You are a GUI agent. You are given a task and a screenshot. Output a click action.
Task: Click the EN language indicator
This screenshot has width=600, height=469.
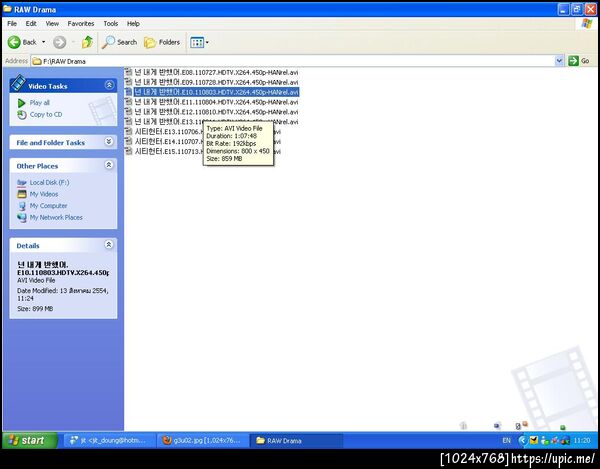tap(506, 441)
